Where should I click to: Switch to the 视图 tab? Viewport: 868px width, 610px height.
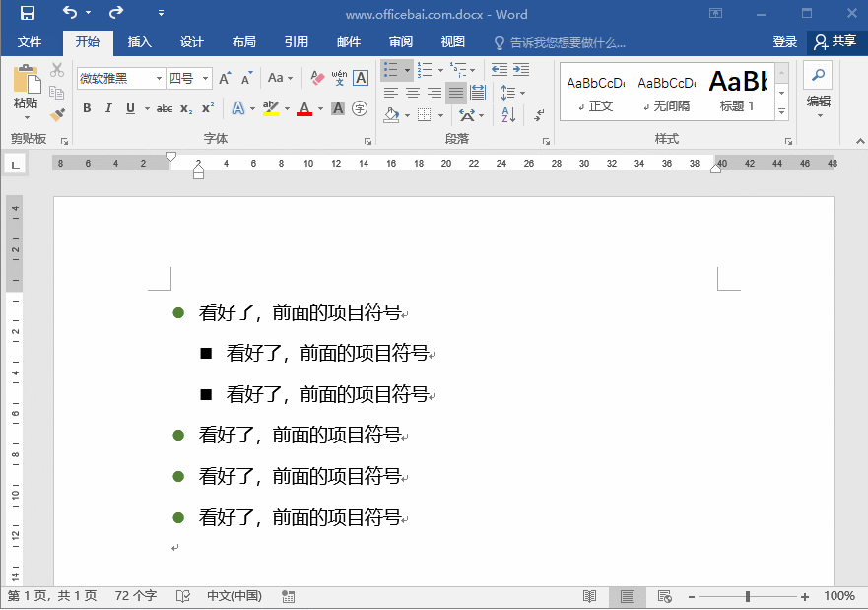point(453,42)
